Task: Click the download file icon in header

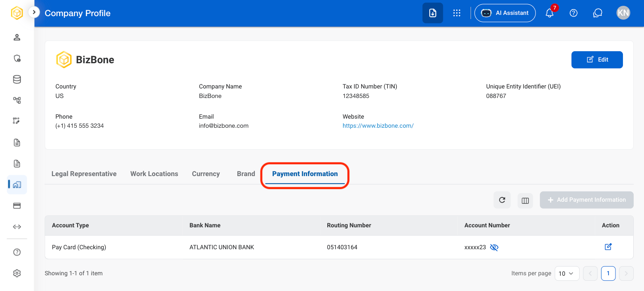Action: tap(433, 13)
